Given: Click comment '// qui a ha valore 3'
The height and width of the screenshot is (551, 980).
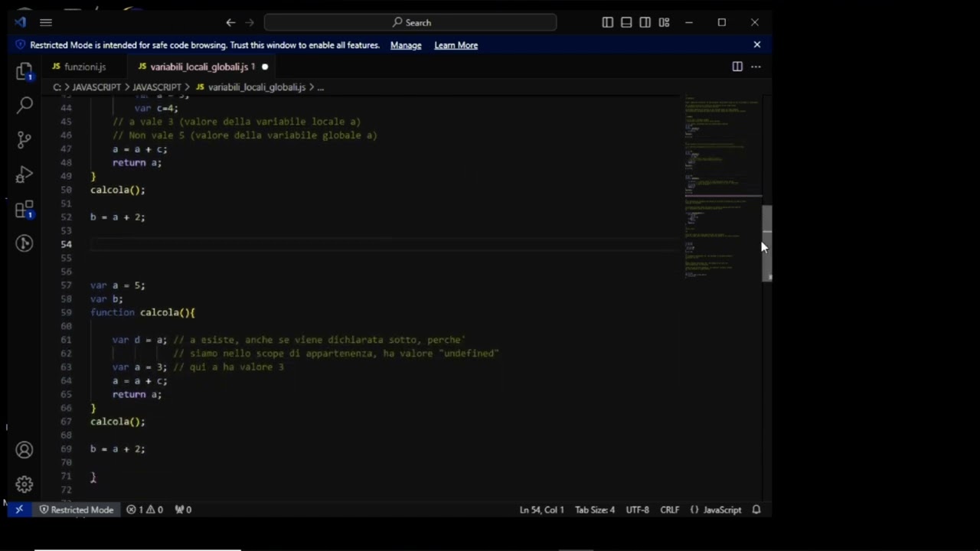Looking at the screenshot, I should pos(228,367).
